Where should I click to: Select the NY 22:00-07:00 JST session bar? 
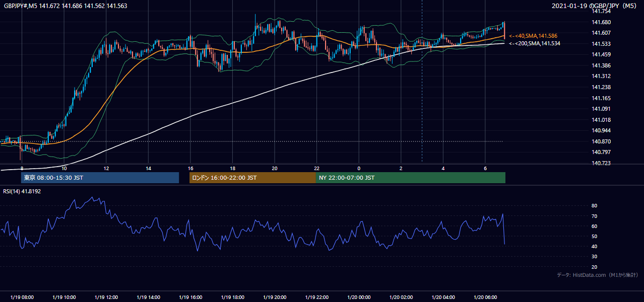[x=411, y=178]
